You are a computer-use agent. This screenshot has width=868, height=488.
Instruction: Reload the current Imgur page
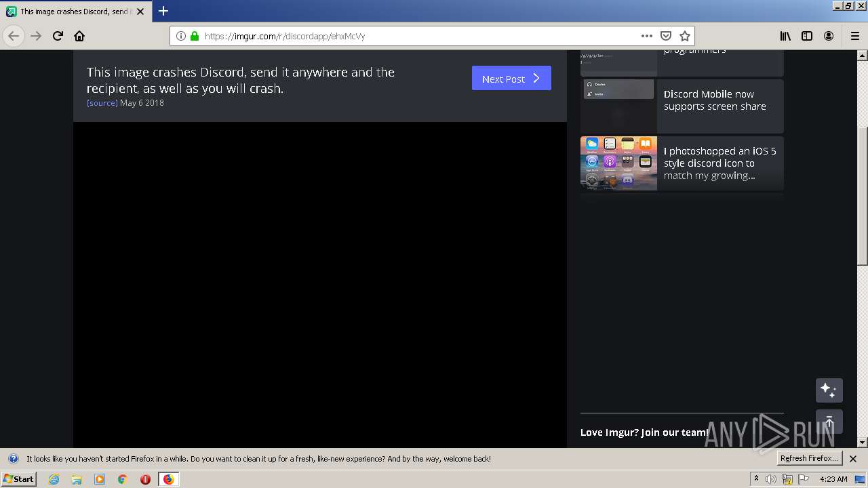(58, 36)
